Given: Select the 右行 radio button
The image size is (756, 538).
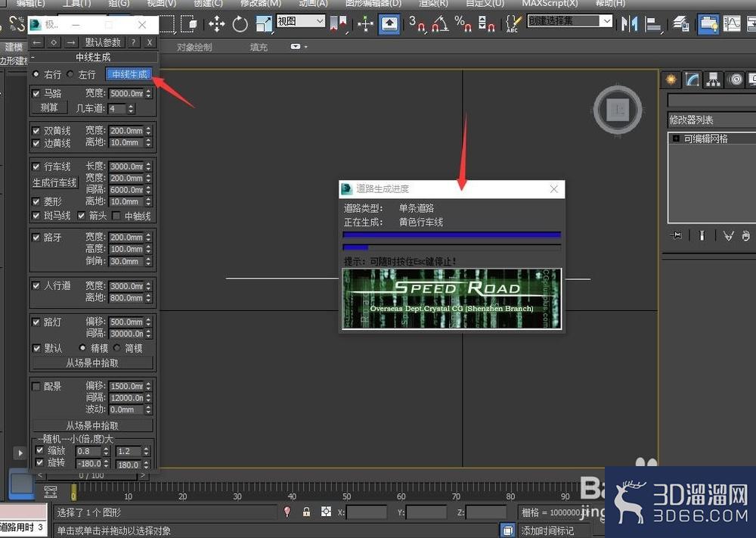Looking at the screenshot, I should tap(36, 74).
